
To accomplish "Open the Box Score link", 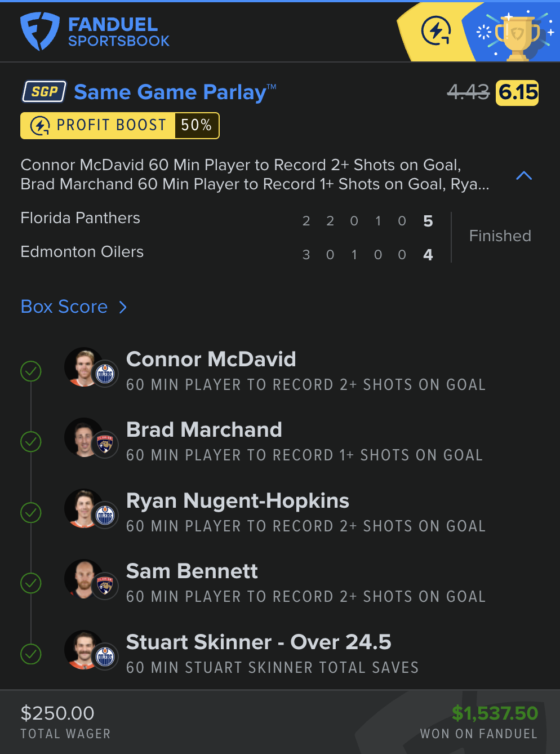I will (64, 307).
